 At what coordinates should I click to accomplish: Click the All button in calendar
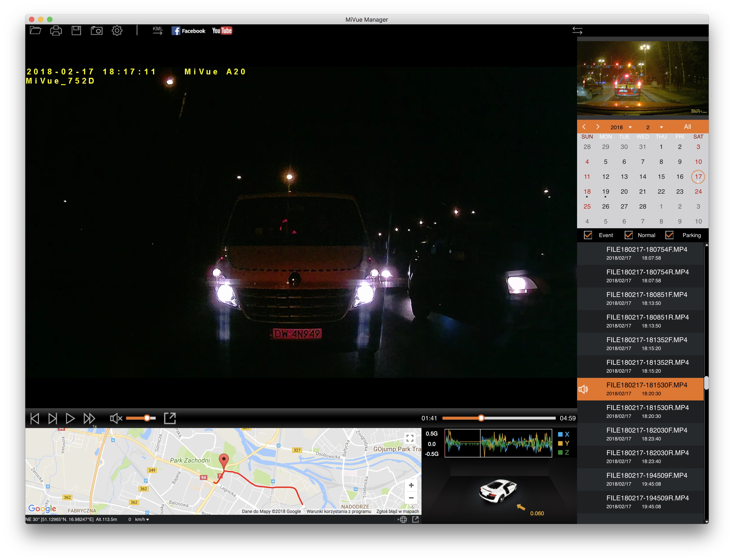tap(687, 127)
